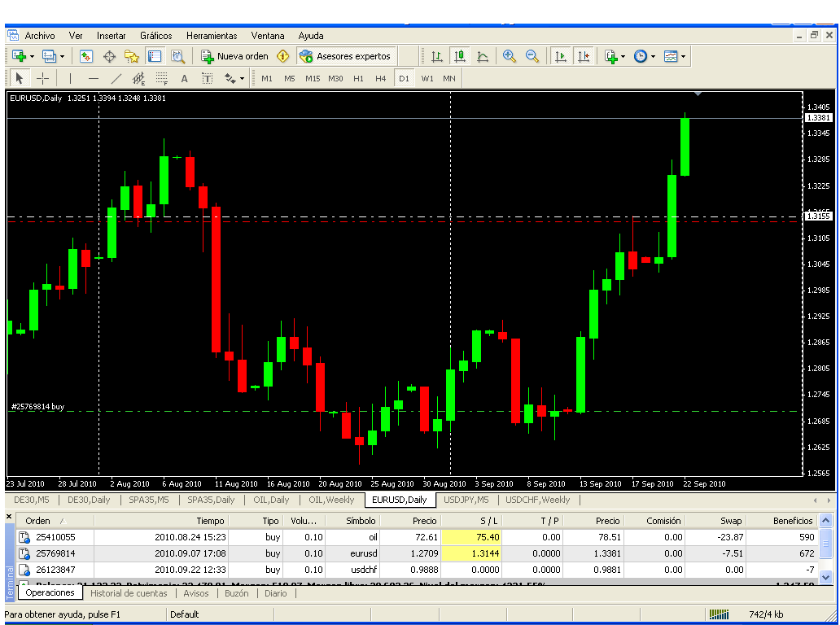Switch chart to bar chart view
Screen dimensions: 840x625
(x=437, y=56)
